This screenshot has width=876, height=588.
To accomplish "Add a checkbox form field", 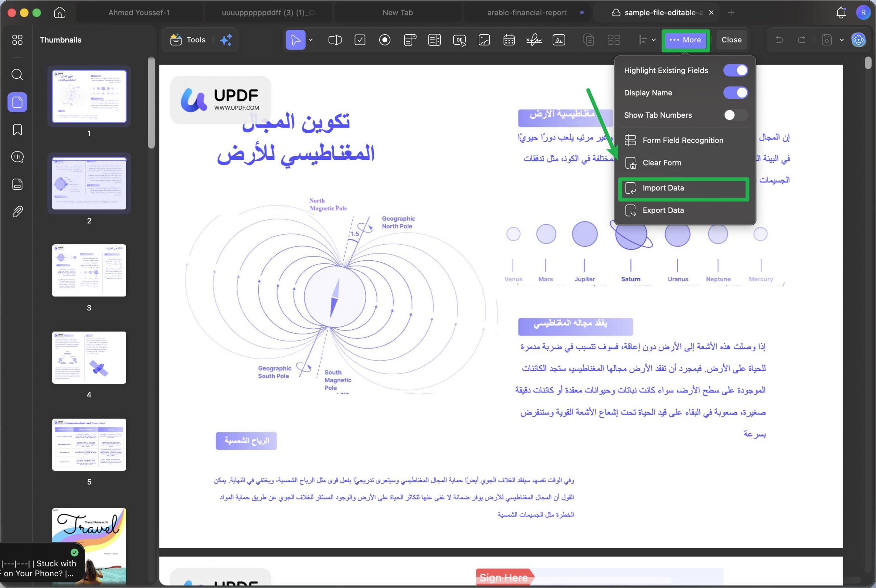I will [360, 40].
